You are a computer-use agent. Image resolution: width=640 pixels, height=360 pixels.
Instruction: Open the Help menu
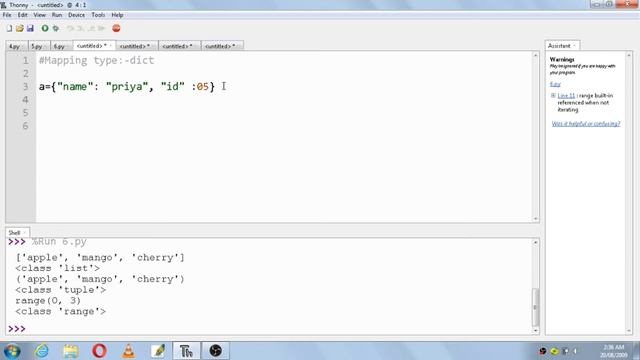point(117,15)
